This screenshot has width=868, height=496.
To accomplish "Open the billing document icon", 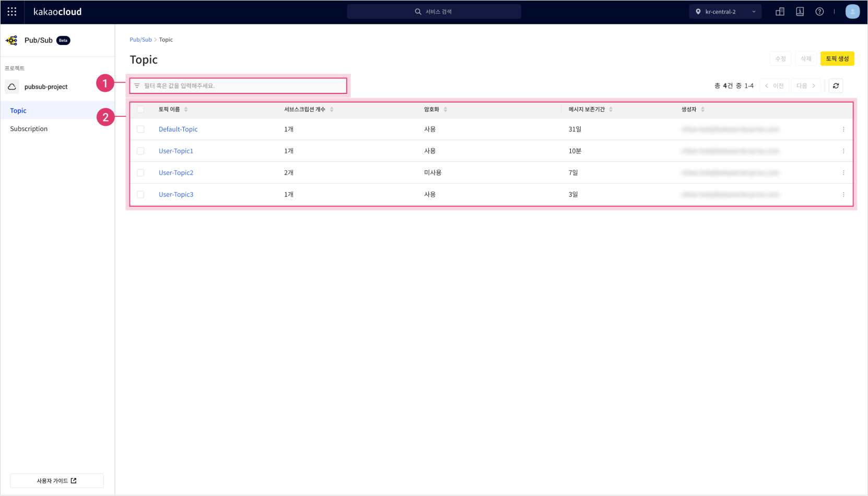I will (x=800, y=11).
